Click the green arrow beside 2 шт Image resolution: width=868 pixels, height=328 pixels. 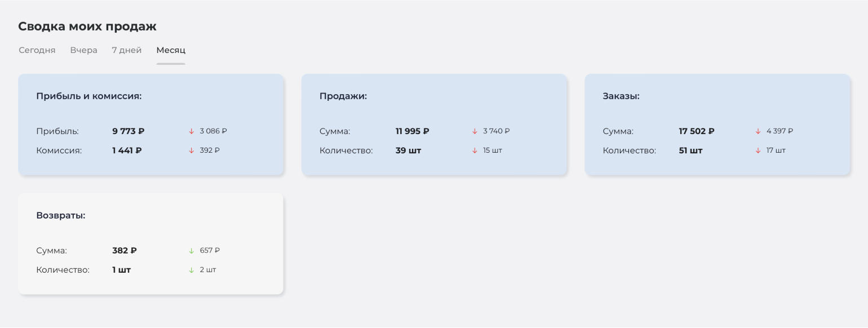point(192,270)
